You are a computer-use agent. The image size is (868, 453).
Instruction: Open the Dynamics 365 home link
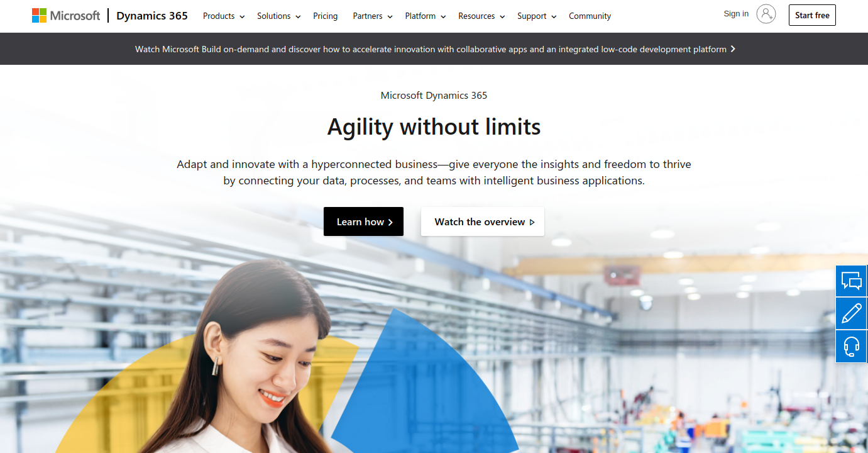click(152, 16)
